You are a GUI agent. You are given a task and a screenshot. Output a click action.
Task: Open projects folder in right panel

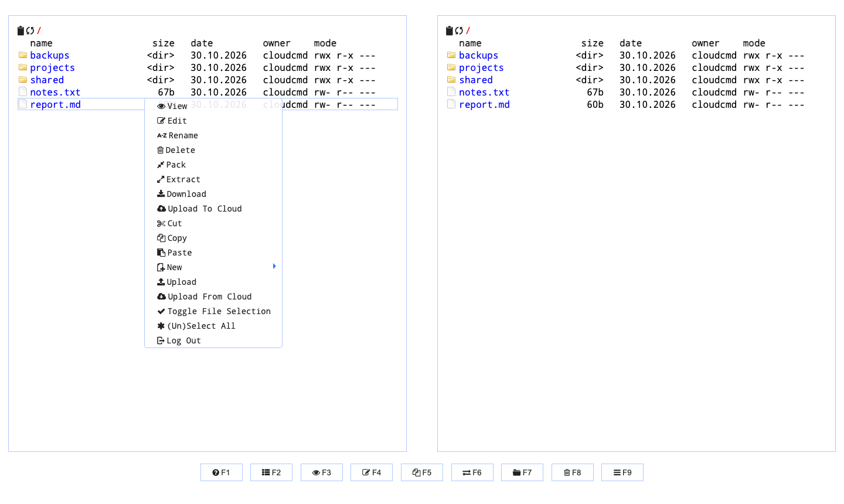(481, 67)
